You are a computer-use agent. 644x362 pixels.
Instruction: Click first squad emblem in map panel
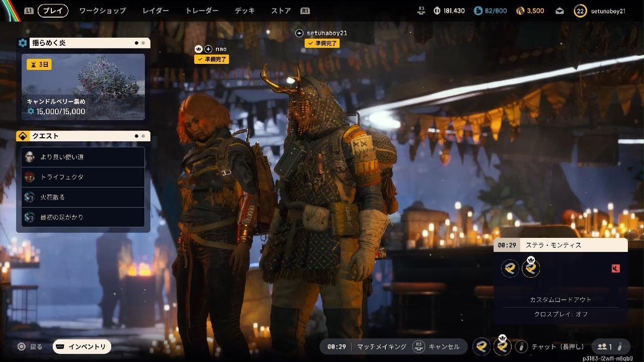[510, 268]
